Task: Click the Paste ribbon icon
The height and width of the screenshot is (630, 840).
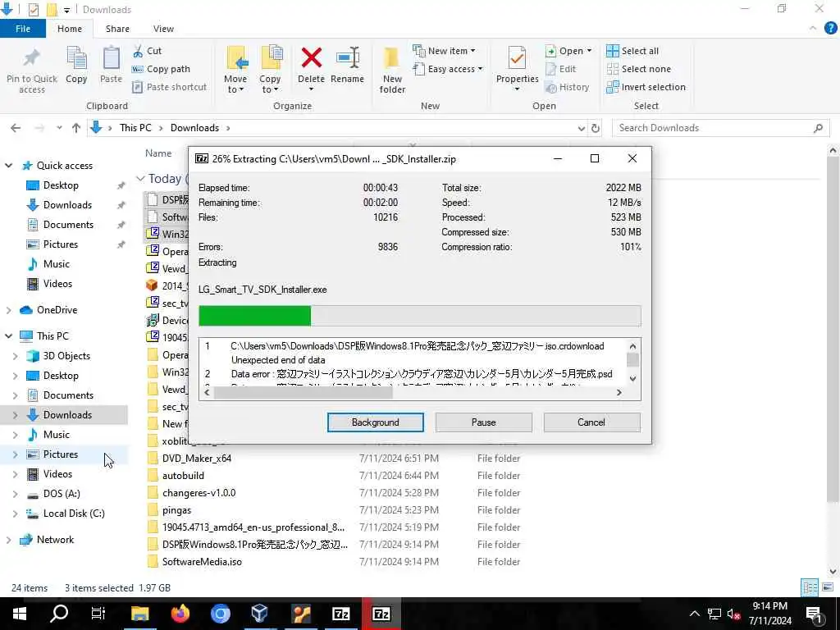Action: click(x=111, y=58)
